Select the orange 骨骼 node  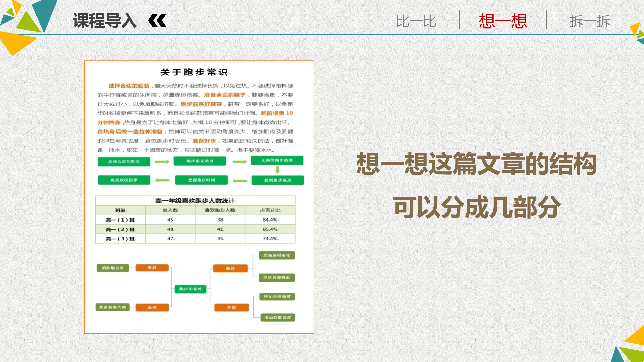tap(231, 308)
